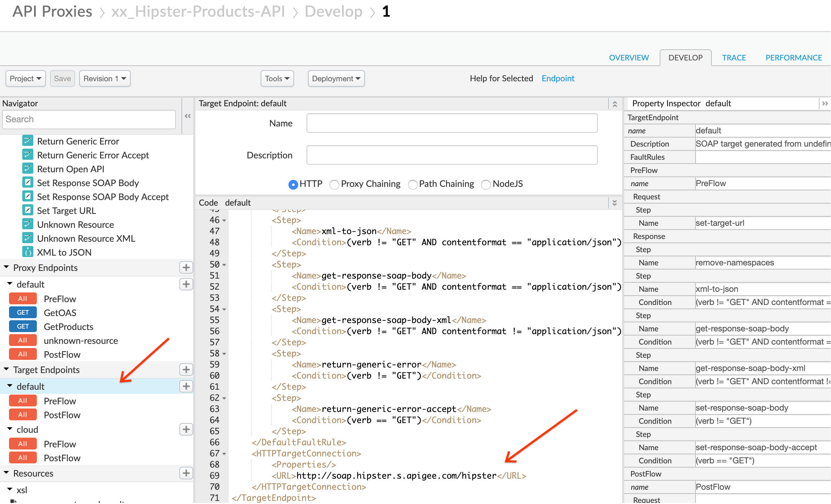Open the Revision 1 dropdown
Image resolution: width=831 pixels, height=504 pixels.
(x=105, y=79)
